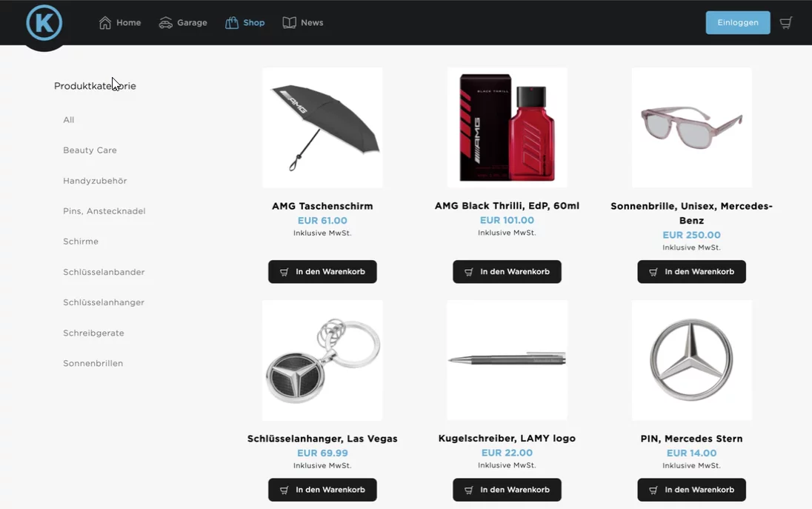
Task: Click the Garage car icon
Action: (x=166, y=23)
